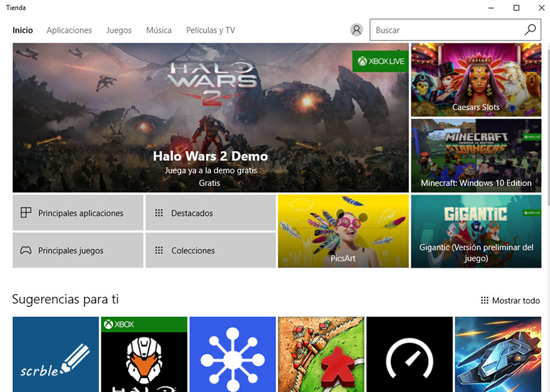The width and height of the screenshot is (550, 392).
Task: Open Principales juegos list
Action: pyautogui.click(x=78, y=250)
